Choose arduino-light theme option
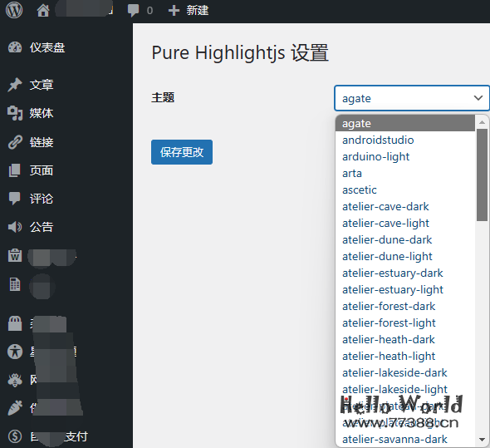Viewport: 490px width, 448px height. 405,156
